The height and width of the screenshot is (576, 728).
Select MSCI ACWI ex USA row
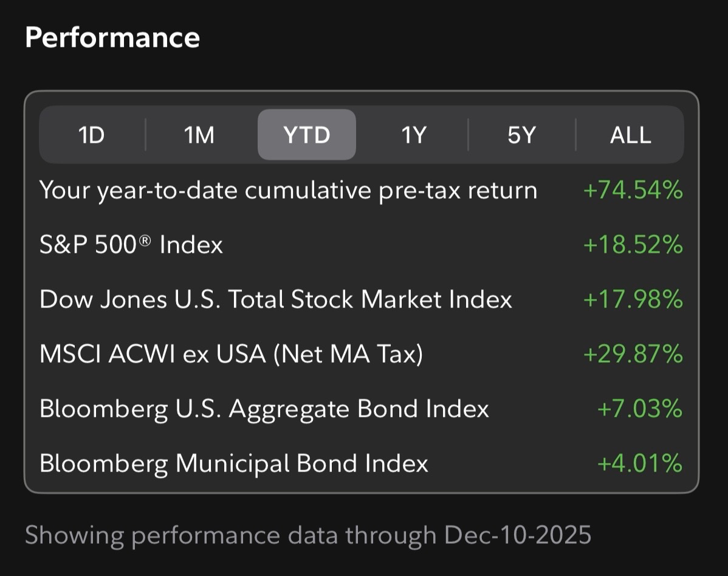click(361, 354)
